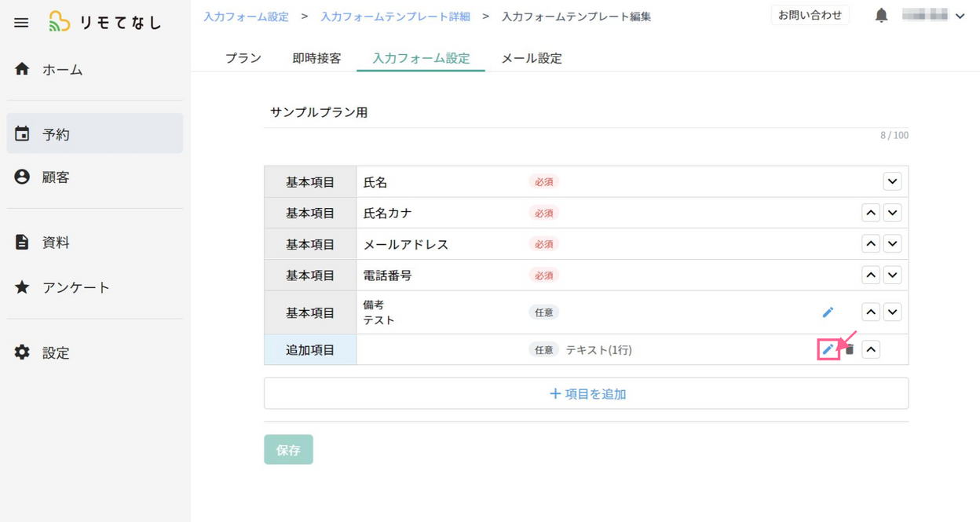
Task: Move メールアドレス row down
Action: [892, 244]
